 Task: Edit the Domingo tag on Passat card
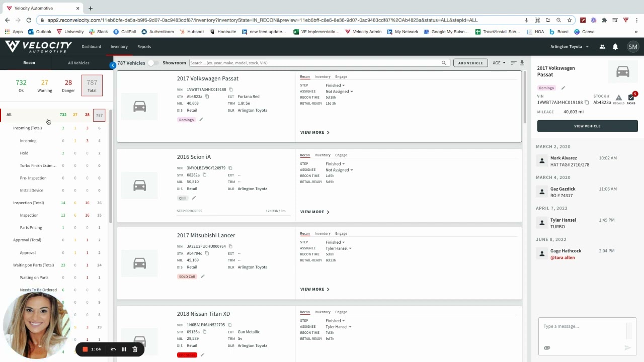coord(201,120)
